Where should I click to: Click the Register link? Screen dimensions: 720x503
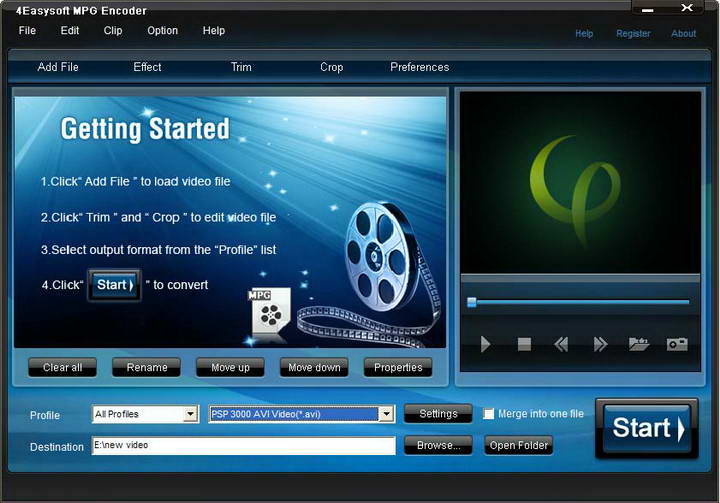[633, 34]
